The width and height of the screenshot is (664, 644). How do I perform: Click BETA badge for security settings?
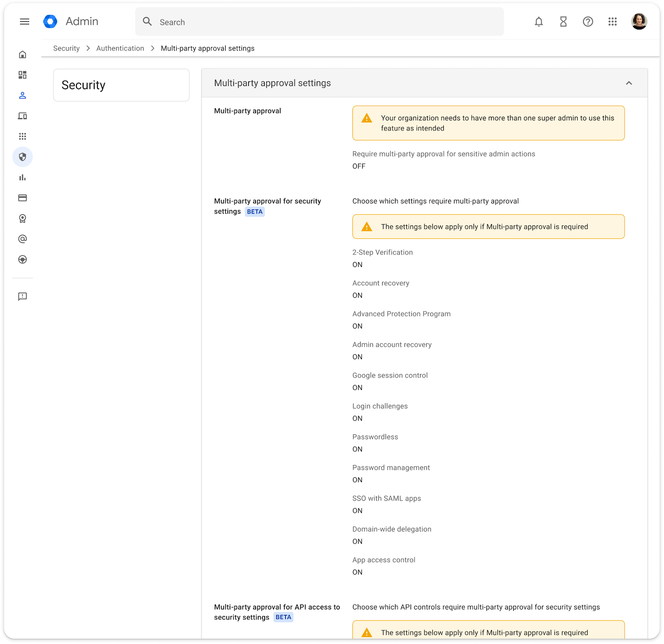coord(255,212)
